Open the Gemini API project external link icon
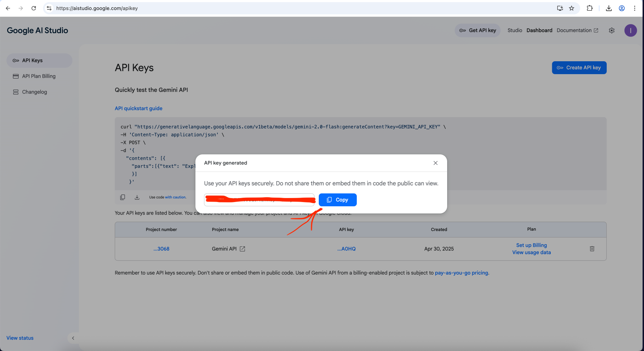The width and height of the screenshot is (644, 351). (242, 249)
